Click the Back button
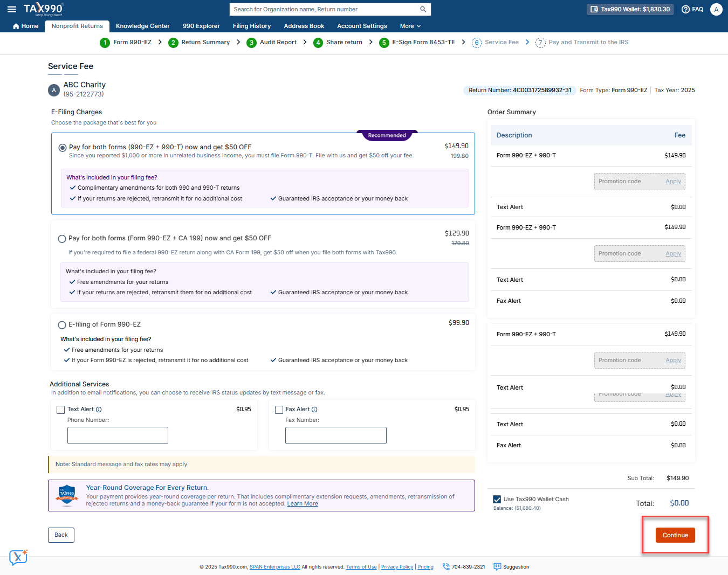The height and width of the screenshot is (575, 728). (61, 535)
